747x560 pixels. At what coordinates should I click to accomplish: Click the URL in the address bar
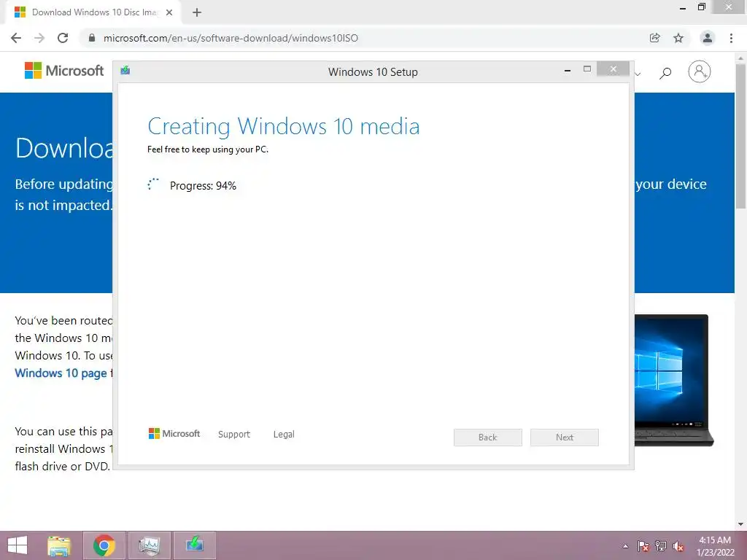pos(231,38)
